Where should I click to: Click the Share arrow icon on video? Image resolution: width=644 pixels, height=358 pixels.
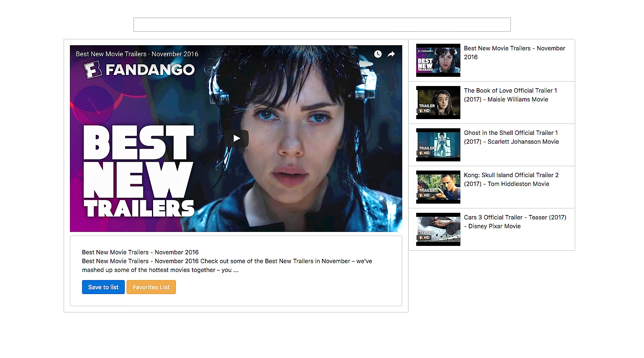tap(391, 54)
